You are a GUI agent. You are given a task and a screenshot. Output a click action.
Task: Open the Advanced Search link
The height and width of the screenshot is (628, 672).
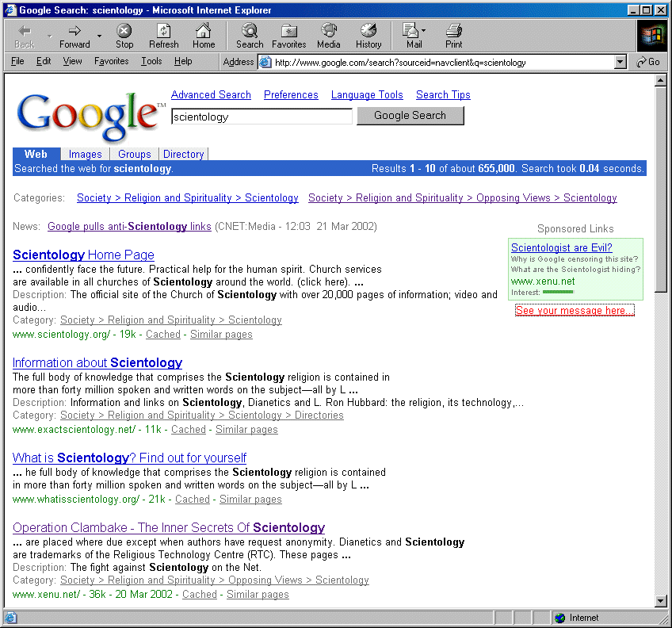pos(211,95)
